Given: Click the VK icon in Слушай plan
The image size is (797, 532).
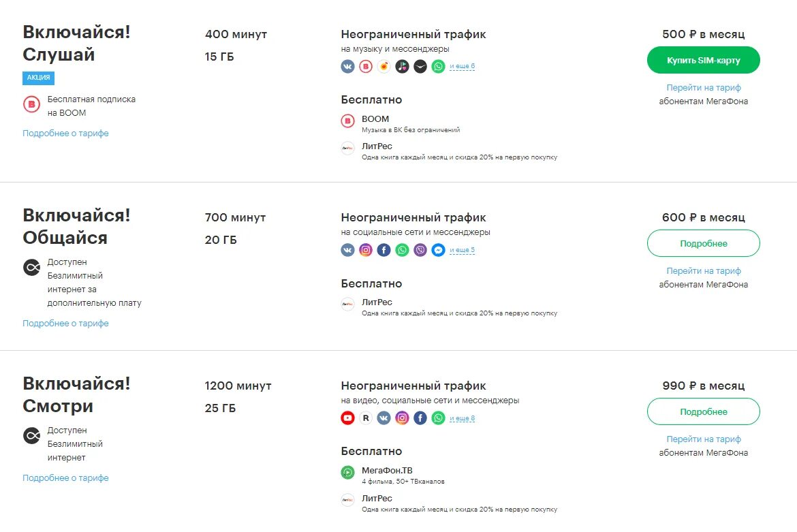Looking at the screenshot, I should (347, 66).
